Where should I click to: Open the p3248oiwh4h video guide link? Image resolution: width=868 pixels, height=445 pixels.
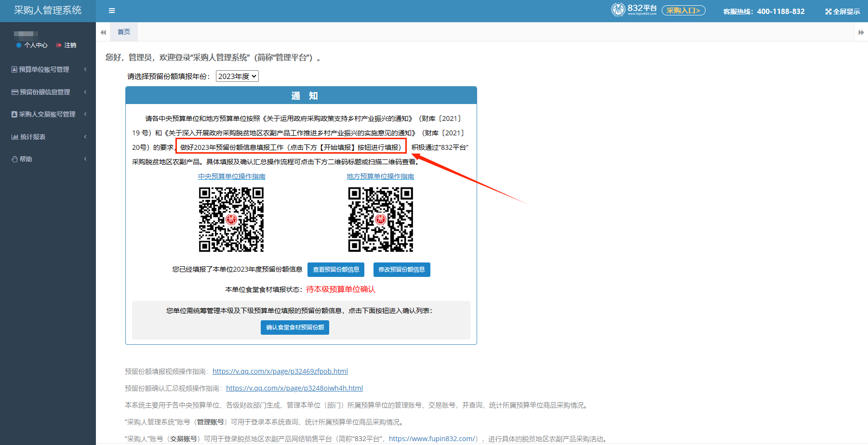[x=294, y=388]
